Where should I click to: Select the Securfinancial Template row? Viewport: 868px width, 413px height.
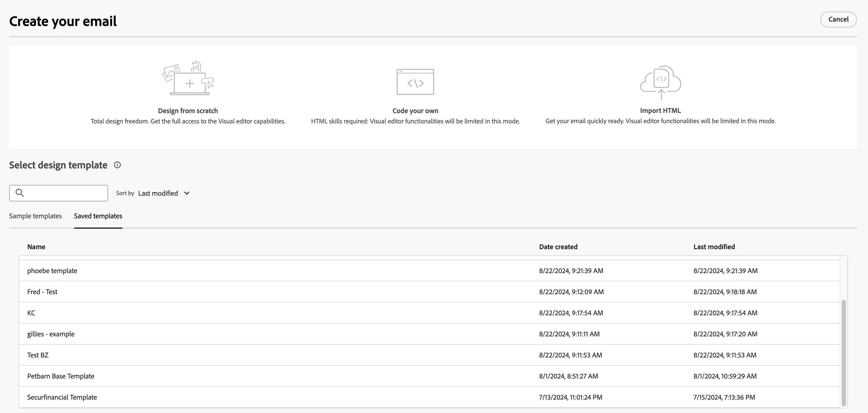(429, 397)
